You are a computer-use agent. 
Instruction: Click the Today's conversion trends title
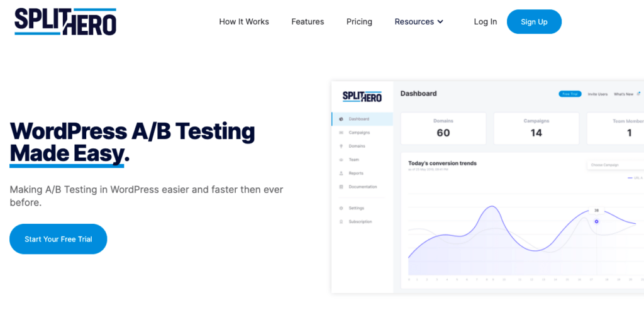[x=442, y=163]
